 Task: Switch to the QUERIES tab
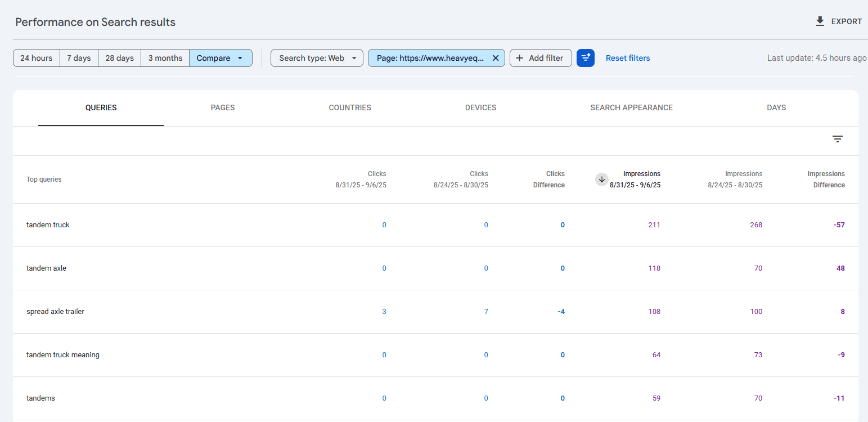coord(101,107)
